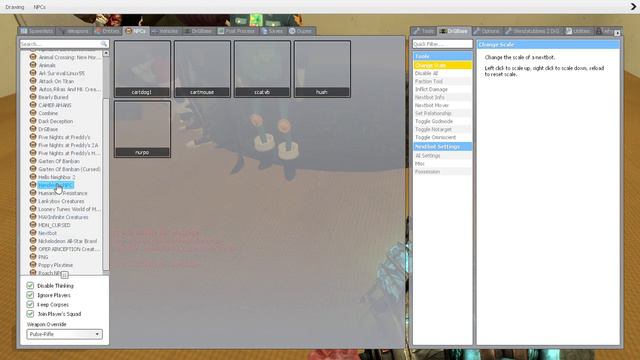Viewport: 640px width, 360px height.
Task: Click the category list scroll-up arrow
Action: tap(106, 53)
